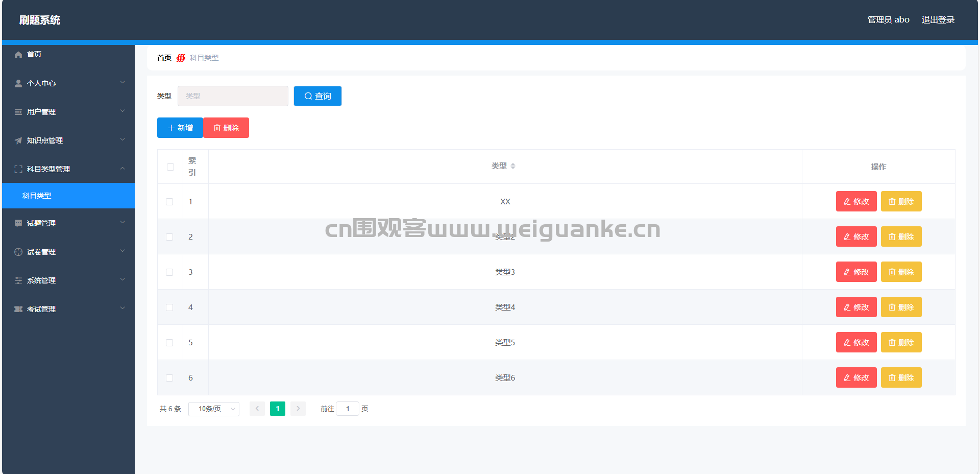
Task: Click the XX table cell
Action: point(505,201)
